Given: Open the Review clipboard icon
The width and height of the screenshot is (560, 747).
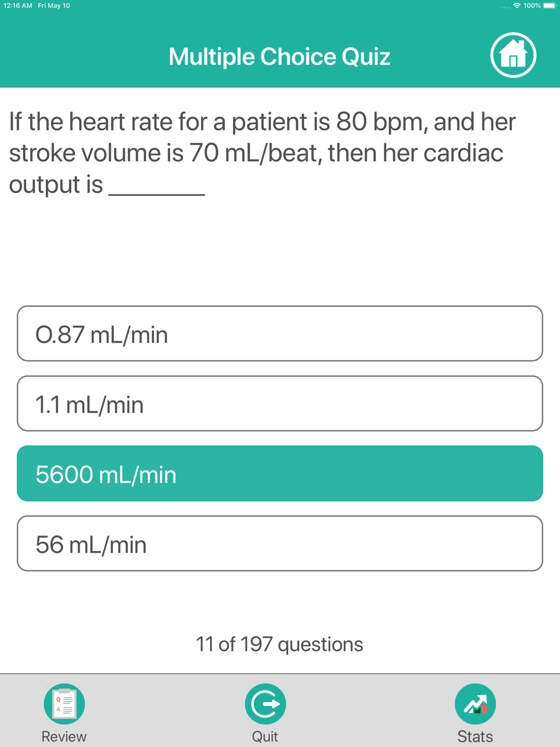Looking at the screenshot, I should (x=64, y=704).
